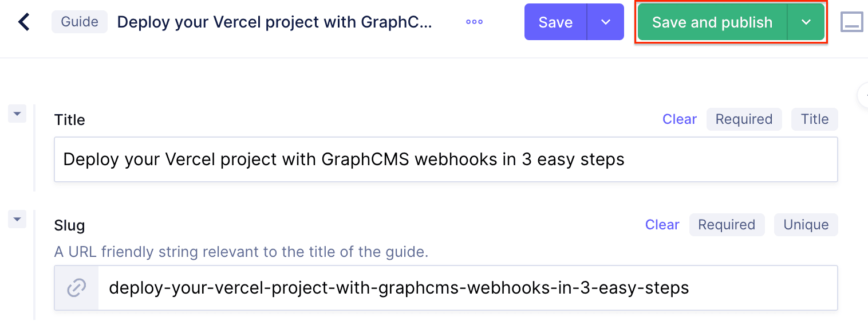Click the Required badge on Title field
This screenshot has width=868, height=328.
[x=744, y=119]
